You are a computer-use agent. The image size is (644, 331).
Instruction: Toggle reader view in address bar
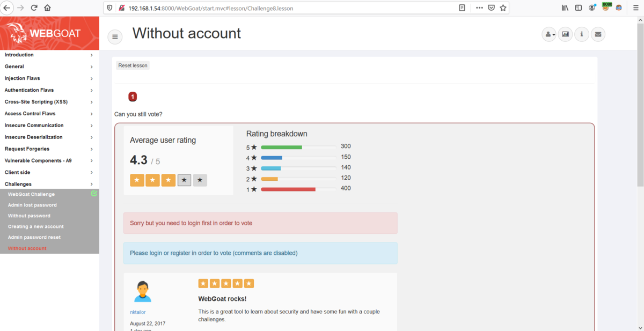pyautogui.click(x=462, y=8)
